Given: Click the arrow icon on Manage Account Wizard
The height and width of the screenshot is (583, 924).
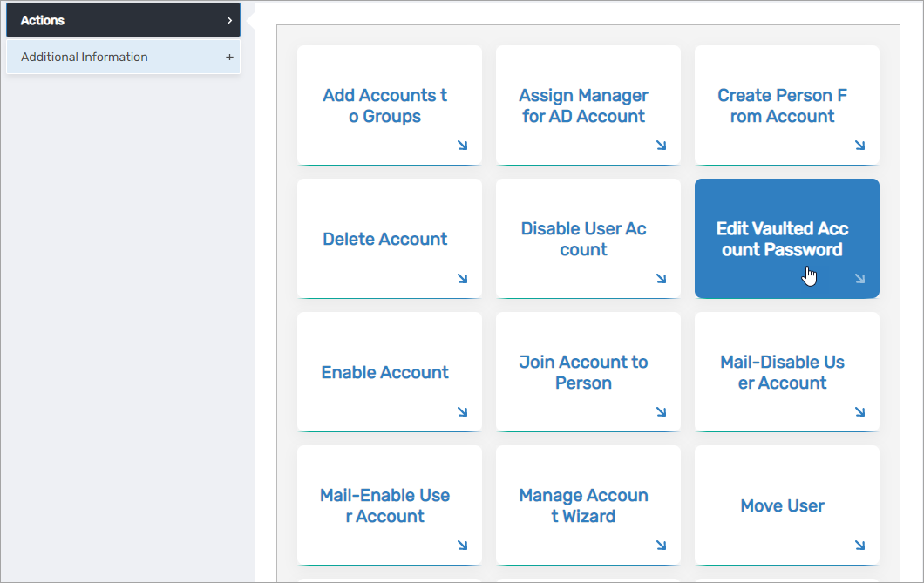Looking at the screenshot, I should click(x=662, y=546).
